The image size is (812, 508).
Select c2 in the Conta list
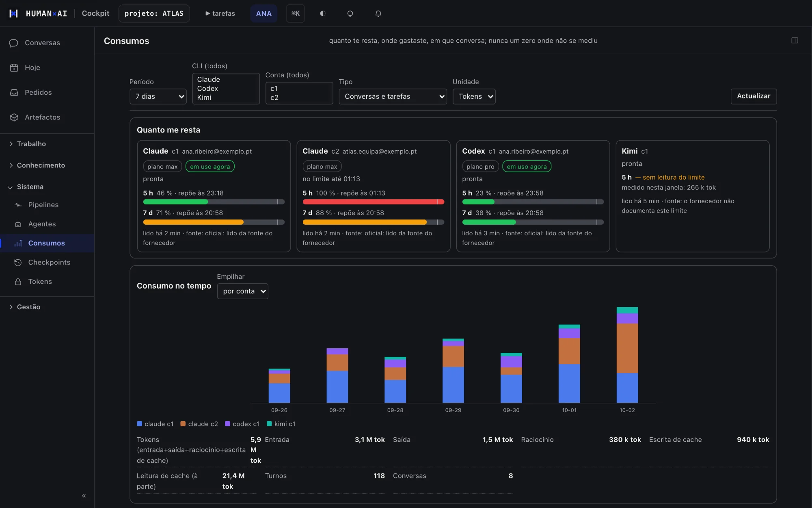pos(299,98)
